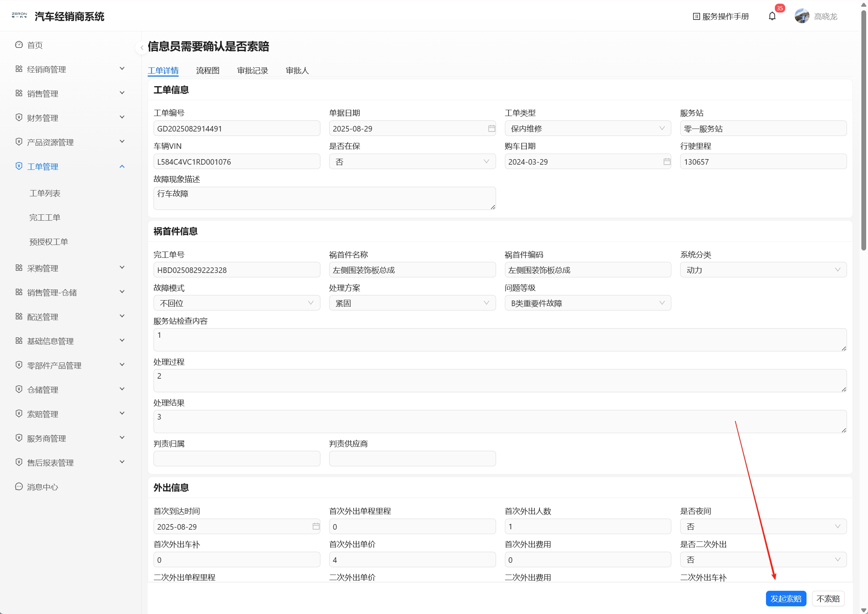Go to 首页 in the sidebar

pyautogui.click(x=35, y=45)
